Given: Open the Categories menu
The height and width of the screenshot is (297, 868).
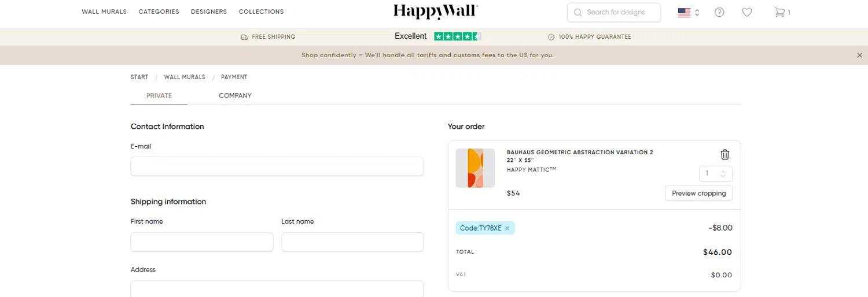Looking at the screenshot, I should click(x=159, y=12).
